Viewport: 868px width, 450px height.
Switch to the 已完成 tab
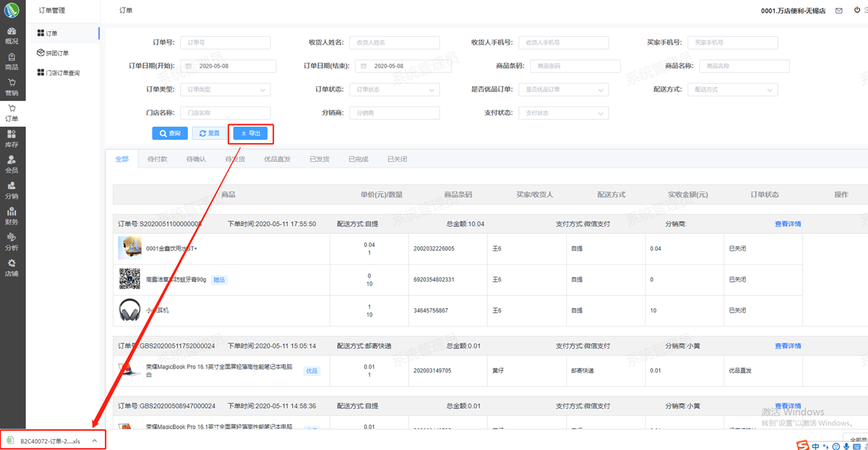tap(358, 160)
